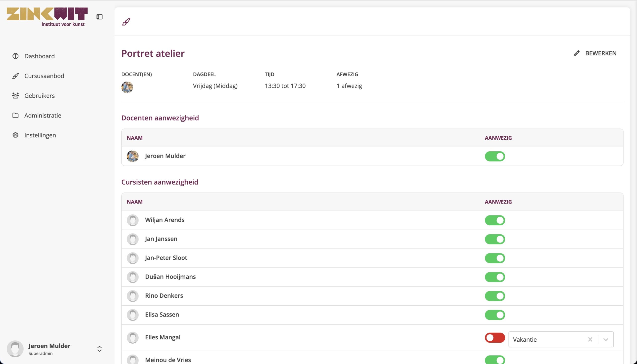Expand user menu chevron for Jeroen Mulder
This screenshot has height=364, width=637.
pos(99,349)
